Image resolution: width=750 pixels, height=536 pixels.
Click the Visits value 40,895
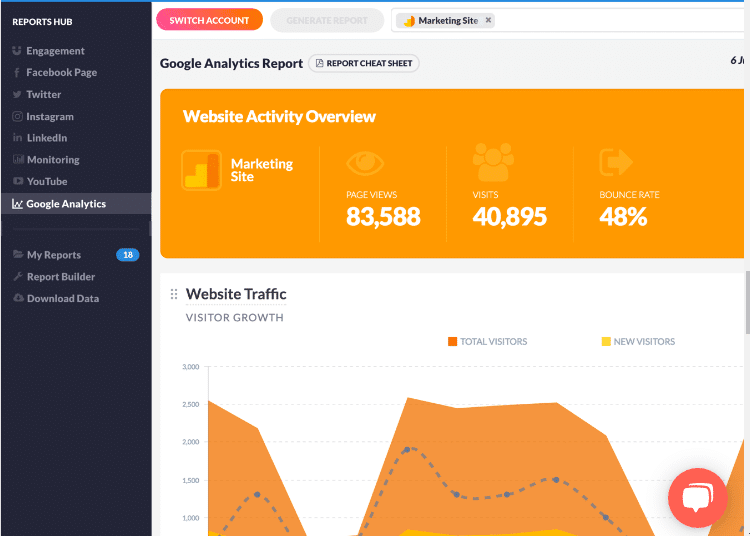[x=509, y=216]
